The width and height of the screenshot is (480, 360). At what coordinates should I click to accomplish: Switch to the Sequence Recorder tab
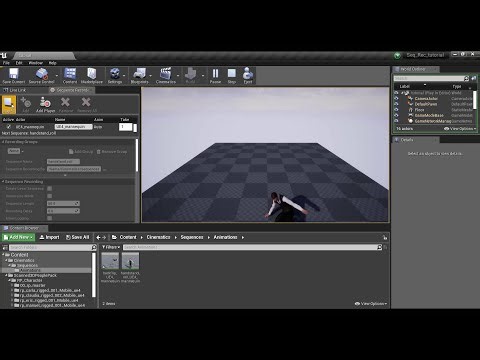[72, 90]
